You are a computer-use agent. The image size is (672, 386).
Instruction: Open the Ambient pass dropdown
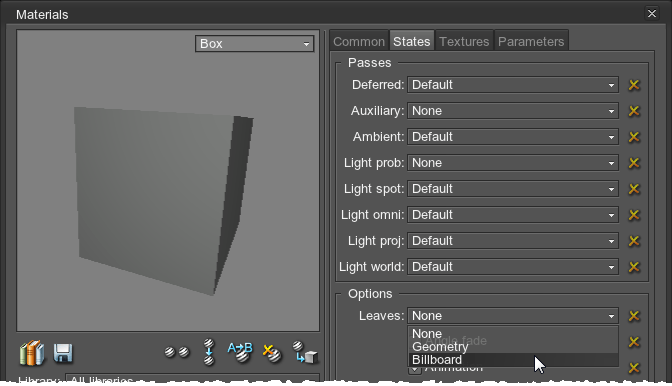point(513,137)
